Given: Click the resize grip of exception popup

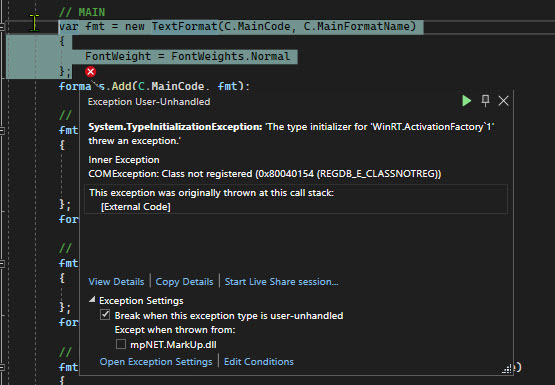Looking at the screenshot, I should pyautogui.click(x=507, y=368).
